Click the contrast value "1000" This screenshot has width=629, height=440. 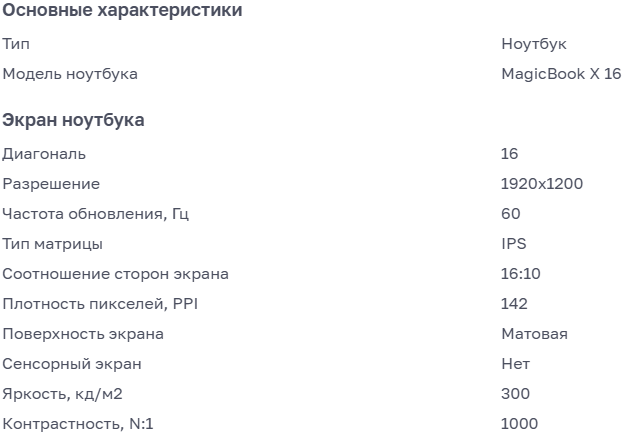pos(519,424)
